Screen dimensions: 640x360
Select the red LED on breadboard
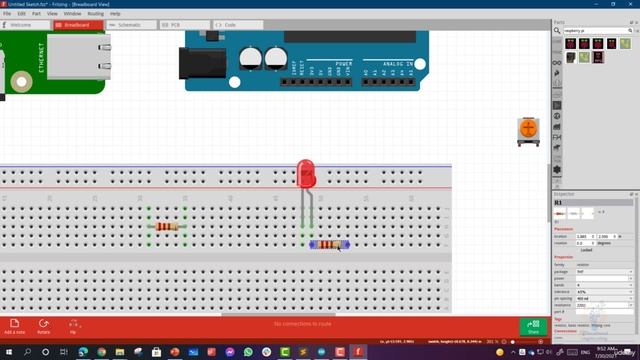pos(306,174)
